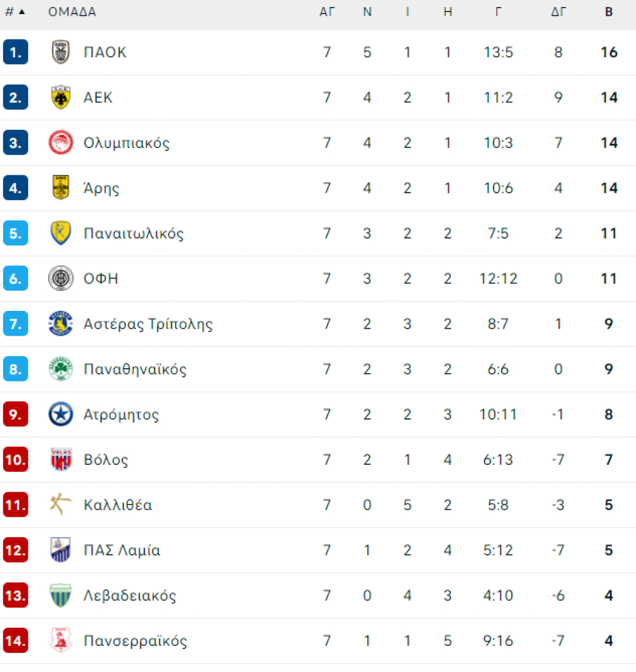636x672 pixels.
Task: Open the Παναθηναϊκός shamrock logo
Action: point(60,369)
